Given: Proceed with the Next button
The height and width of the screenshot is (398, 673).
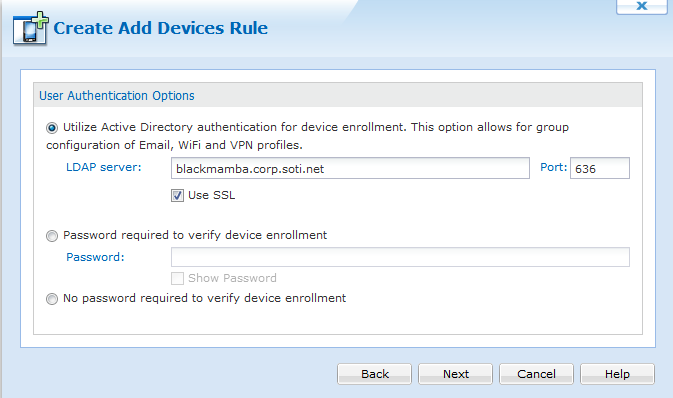Looking at the screenshot, I should 455,374.
